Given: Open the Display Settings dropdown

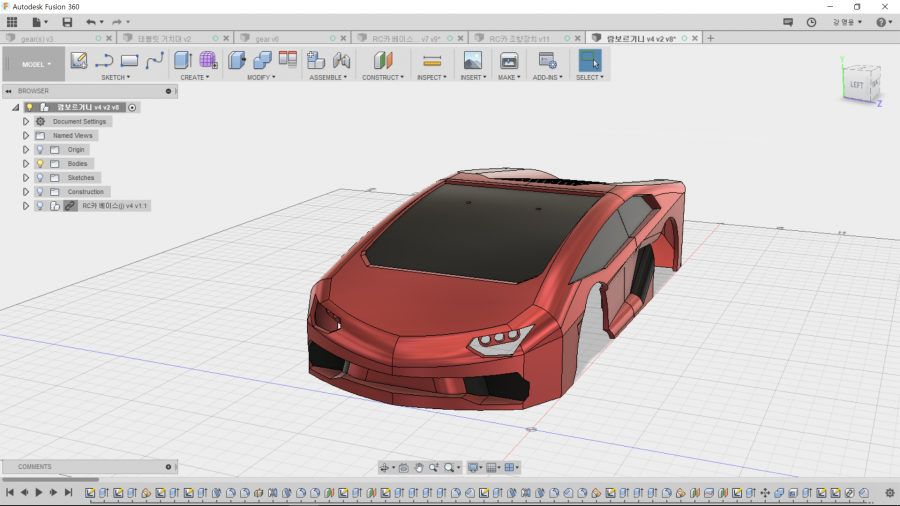Looking at the screenshot, I should pyautogui.click(x=476, y=468).
